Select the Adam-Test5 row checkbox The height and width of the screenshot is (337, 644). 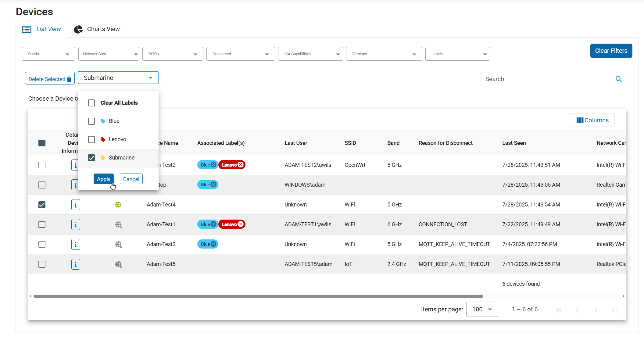(42, 264)
